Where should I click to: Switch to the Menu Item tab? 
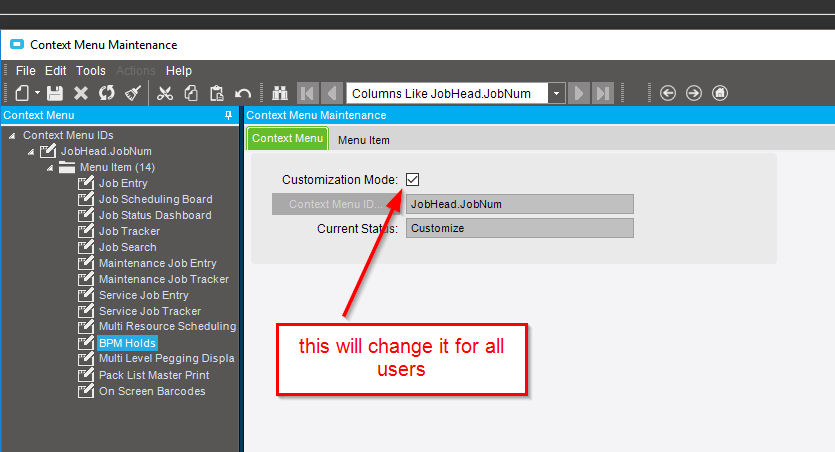(364, 140)
